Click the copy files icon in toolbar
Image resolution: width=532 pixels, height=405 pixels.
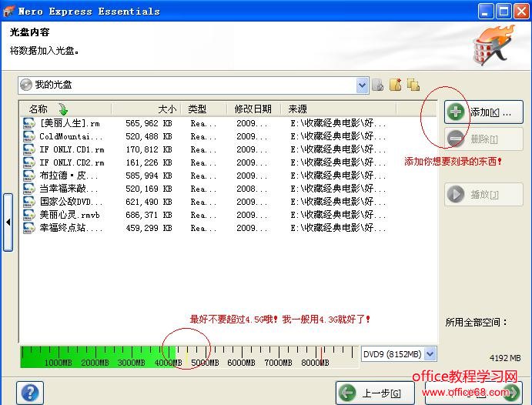click(x=413, y=85)
